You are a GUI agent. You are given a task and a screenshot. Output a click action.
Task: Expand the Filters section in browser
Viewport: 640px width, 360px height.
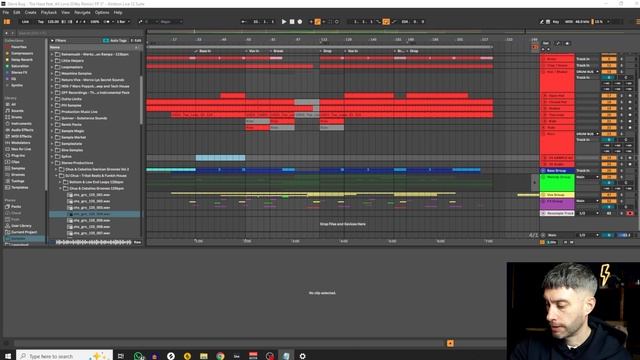52,40
